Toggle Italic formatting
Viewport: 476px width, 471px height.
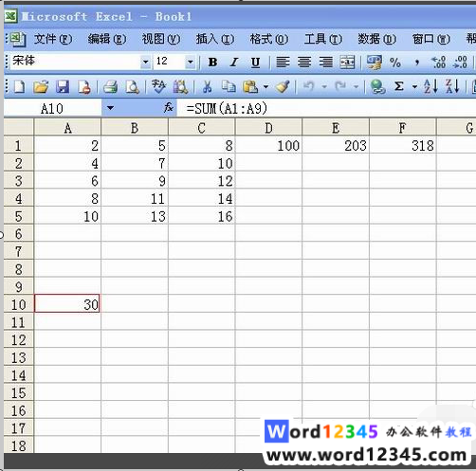coord(234,63)
